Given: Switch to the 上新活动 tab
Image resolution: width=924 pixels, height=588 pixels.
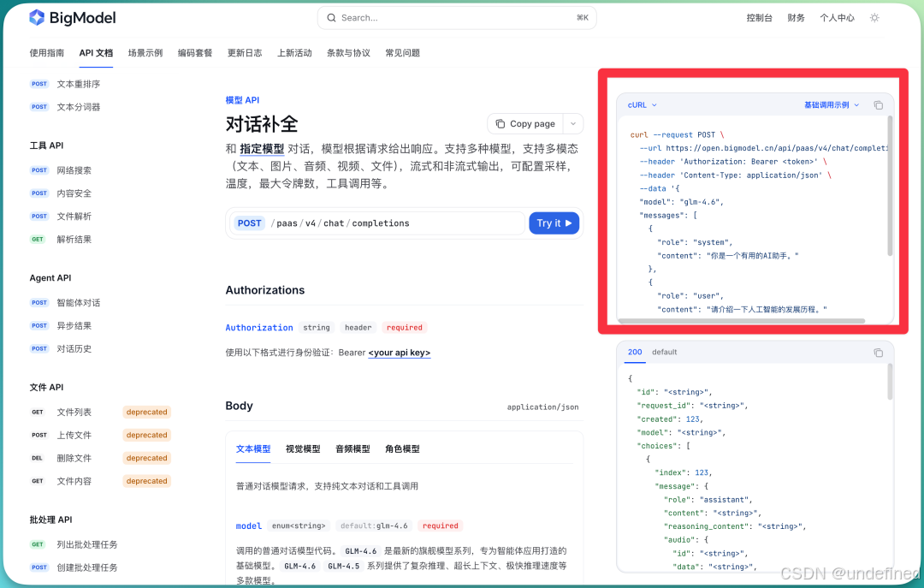Looking at the screenshot, I should (294, 53).
